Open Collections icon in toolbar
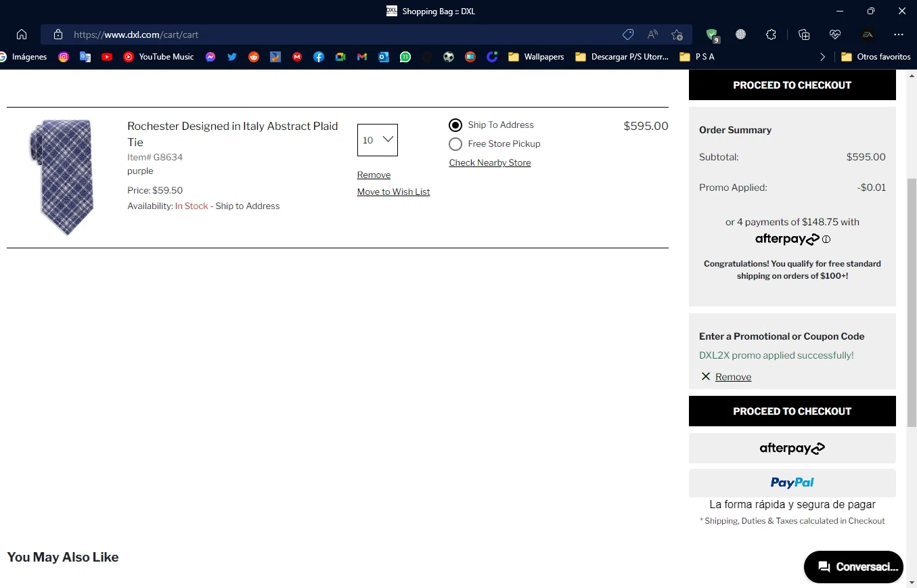This screenshot has width=917, height=588. [x=804, y=35]
